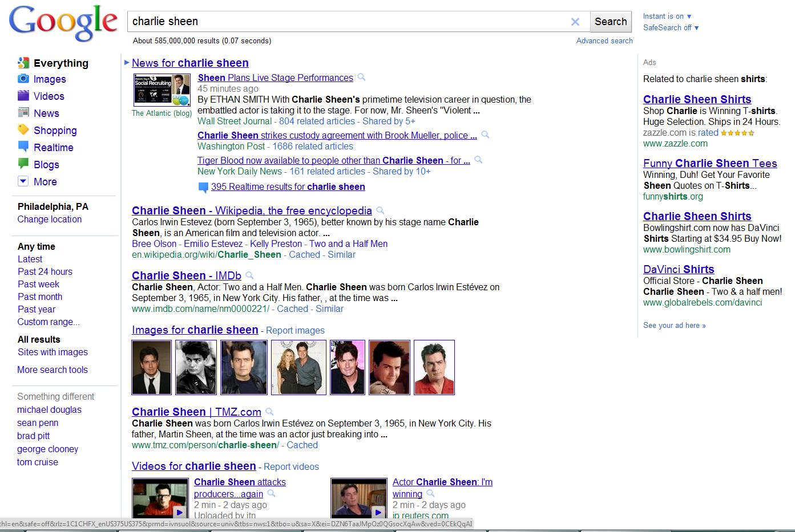Screen dimensions: 795x532
Task: Click Change location link
Action: coord(50,219)
